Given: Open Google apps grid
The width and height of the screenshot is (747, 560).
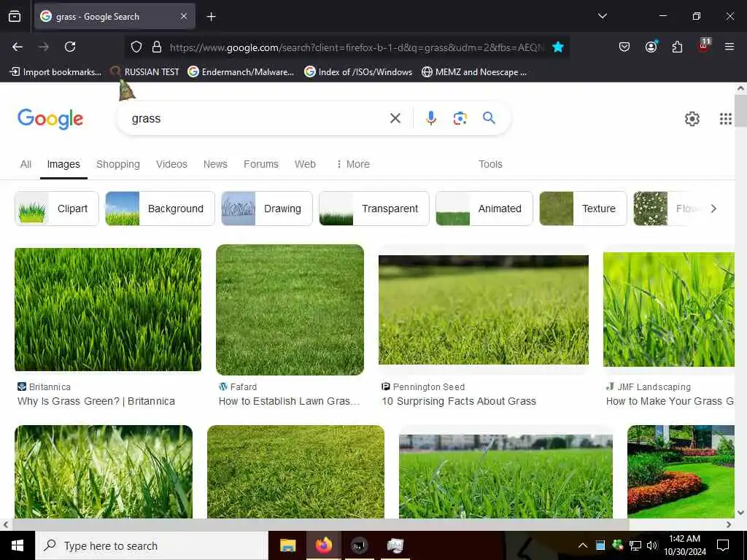Looking at the screenshot, I should tap(726, 119).
